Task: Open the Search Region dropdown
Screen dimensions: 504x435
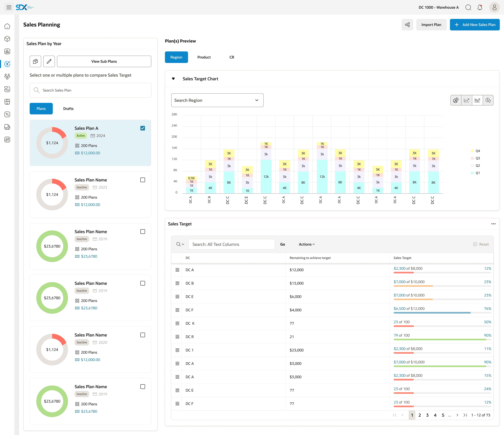Action: [217, 100]
